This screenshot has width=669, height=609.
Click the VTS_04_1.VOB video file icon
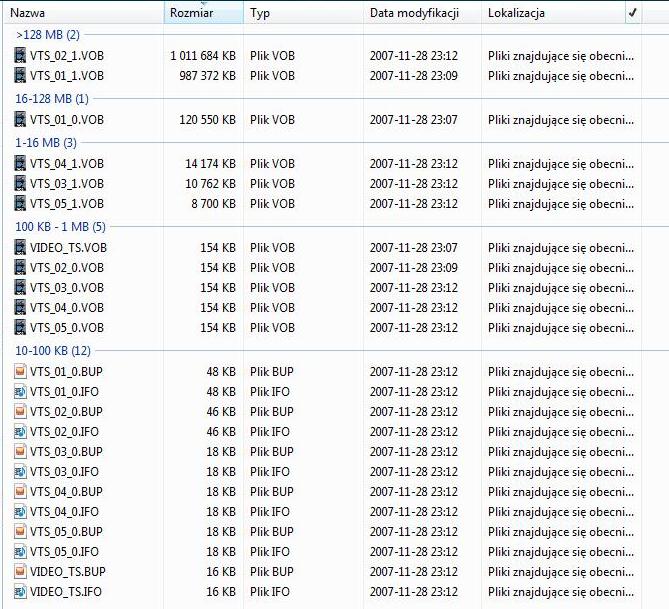[x=20, y=163]
